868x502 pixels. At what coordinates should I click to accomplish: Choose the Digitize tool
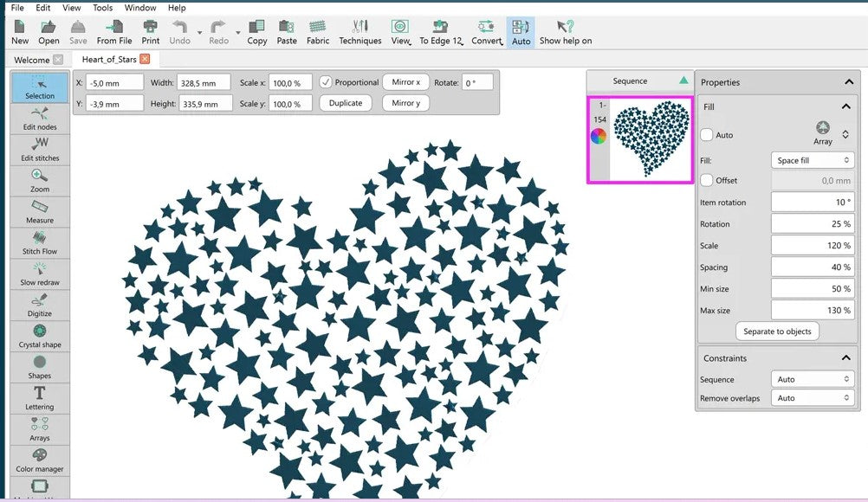(x=40, y=306)
